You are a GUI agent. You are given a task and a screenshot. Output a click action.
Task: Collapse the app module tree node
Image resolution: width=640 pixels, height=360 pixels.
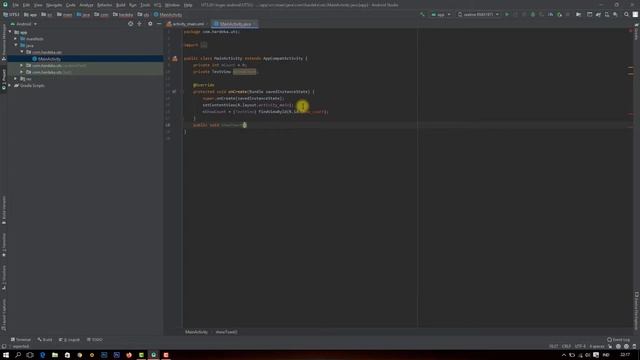10,32
